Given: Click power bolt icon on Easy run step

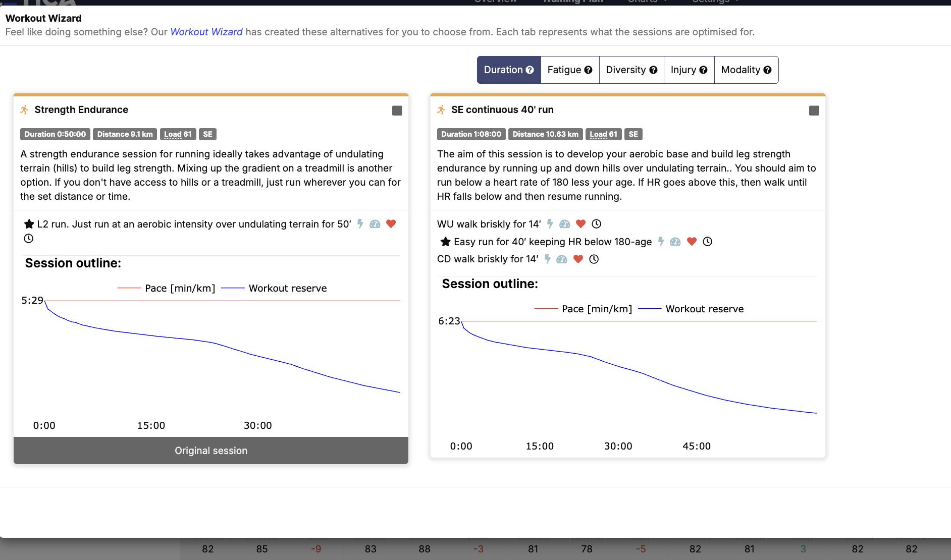Looking at the screenshot, I should [661, 242].
